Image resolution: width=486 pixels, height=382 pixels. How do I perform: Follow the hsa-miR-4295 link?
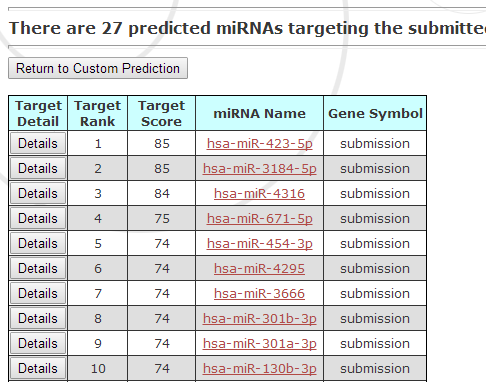tap(259, 269)
